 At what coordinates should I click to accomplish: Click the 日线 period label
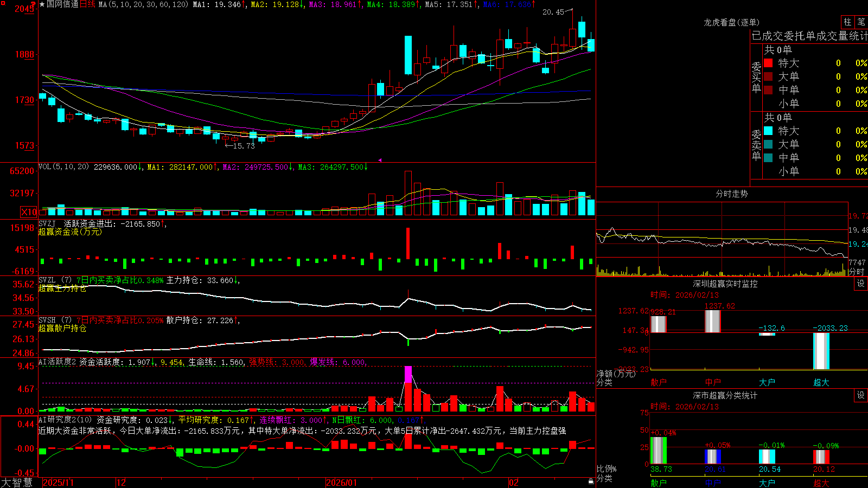[x=87, y=4]
